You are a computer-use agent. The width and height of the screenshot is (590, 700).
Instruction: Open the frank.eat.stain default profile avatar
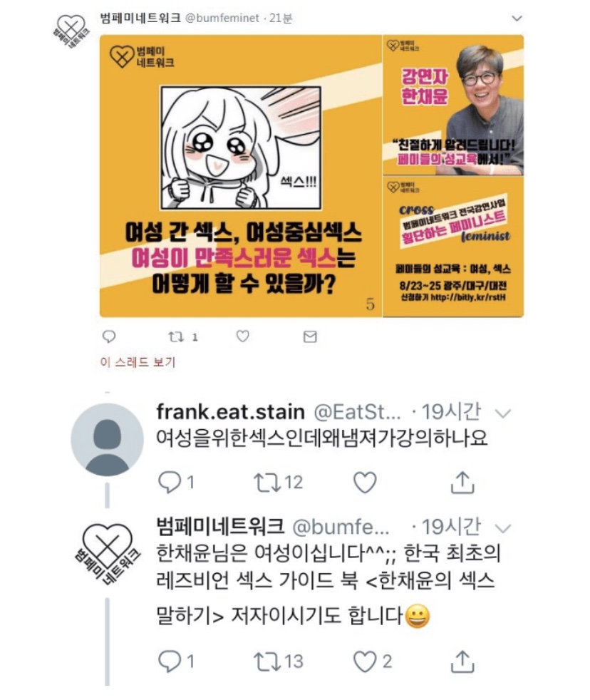(x=107, y=439)
